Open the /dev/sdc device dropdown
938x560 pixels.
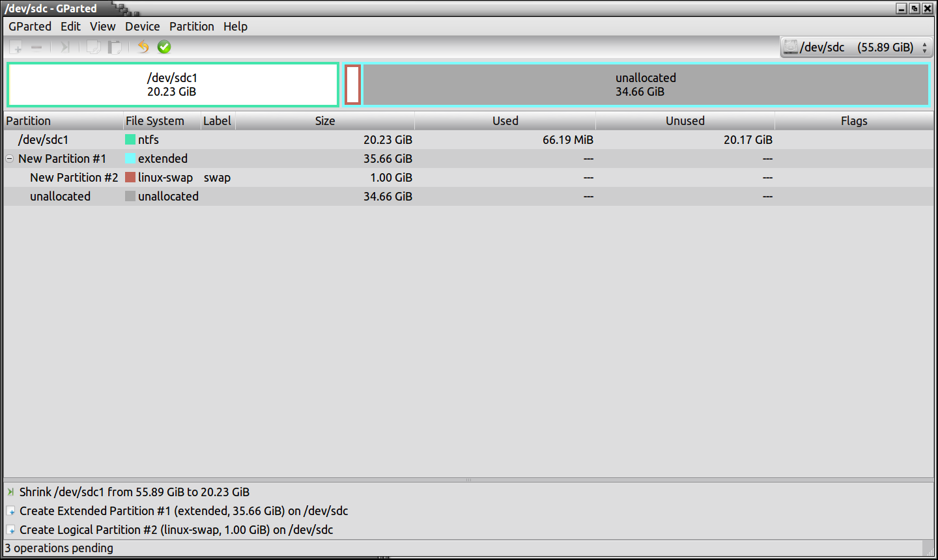[857, 47]
